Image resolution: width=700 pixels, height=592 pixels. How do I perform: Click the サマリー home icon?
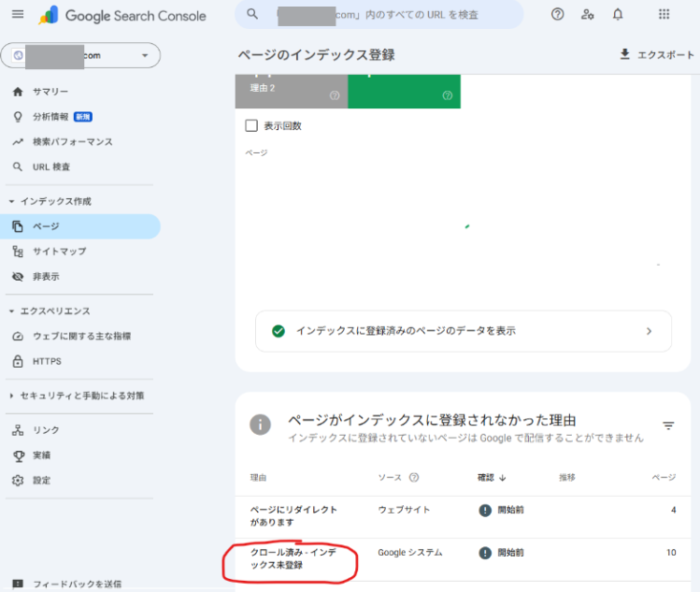[x=18, y=92]
